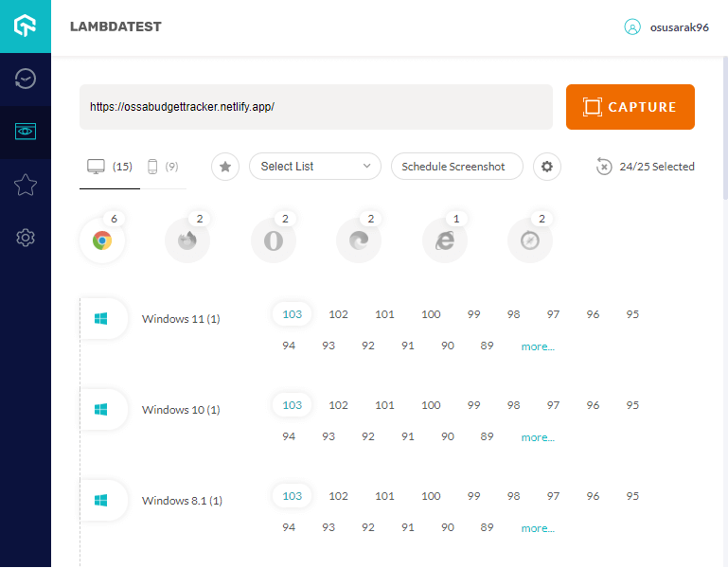Open the osusarak96 account menu
The image size is (728, 568).
[680, 27]
